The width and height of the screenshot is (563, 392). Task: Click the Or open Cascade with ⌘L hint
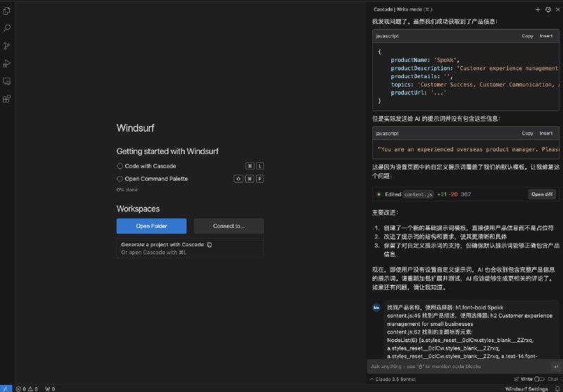click(153, 253)
